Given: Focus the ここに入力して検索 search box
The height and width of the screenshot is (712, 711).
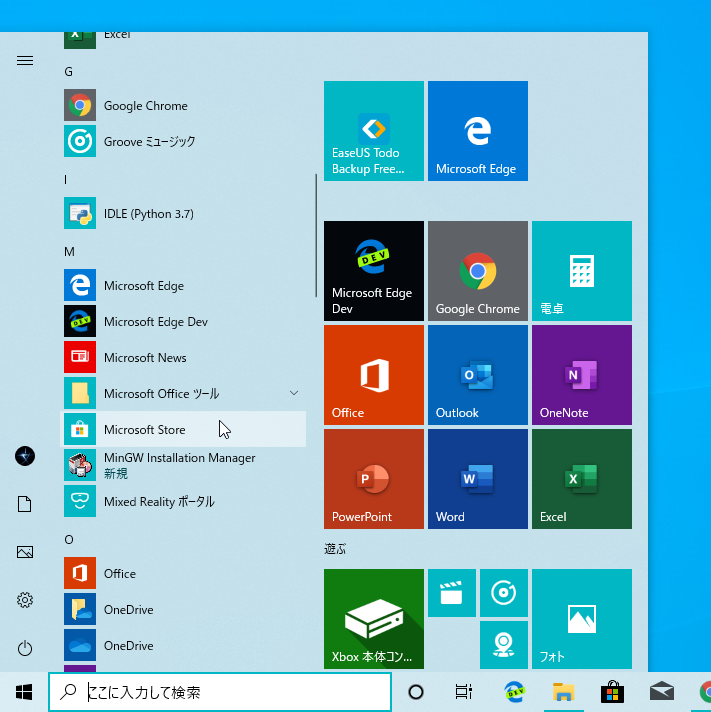Looking at the screenshot, I should tap(220, 692).
